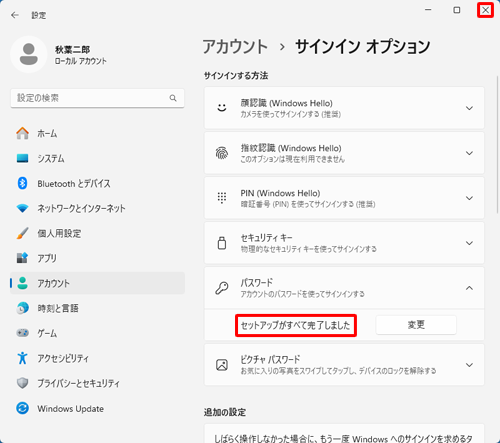Click the 顔認識 smiley face icon
The image size is (500, 443).
point(222,108)
